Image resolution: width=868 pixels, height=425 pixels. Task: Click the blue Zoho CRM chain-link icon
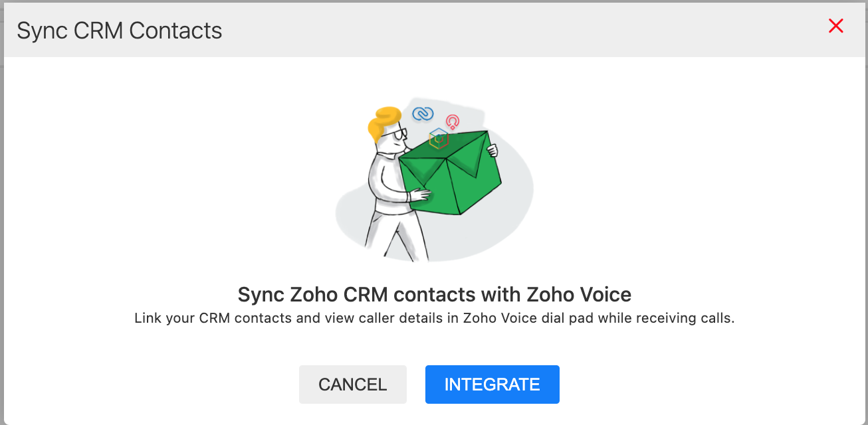click(423, 114)
